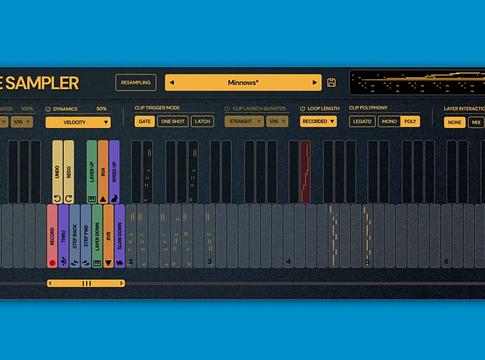Select MIX layer interaction
Viewport: 485px width, 360px height.
click(x=476, y=122)
